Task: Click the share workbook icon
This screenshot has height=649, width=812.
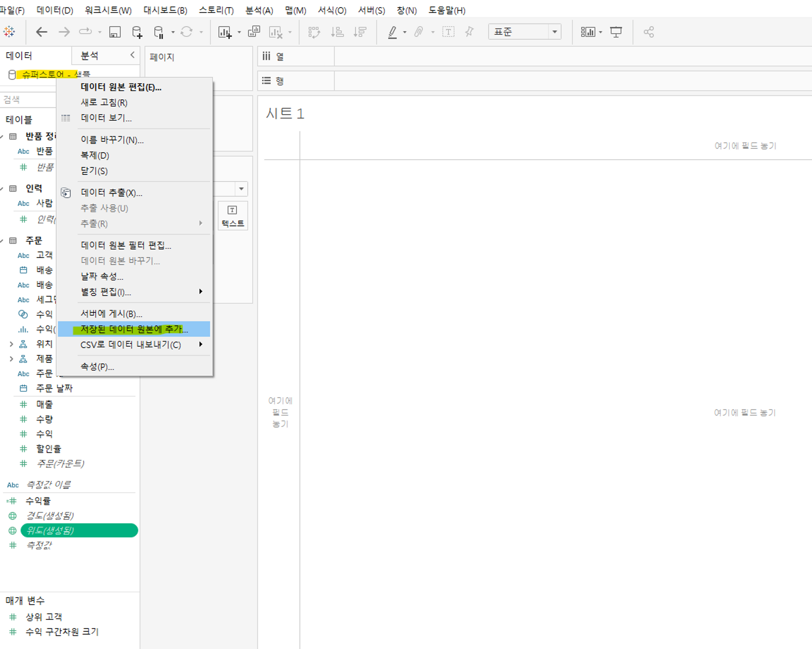Action: pos(648,32)
